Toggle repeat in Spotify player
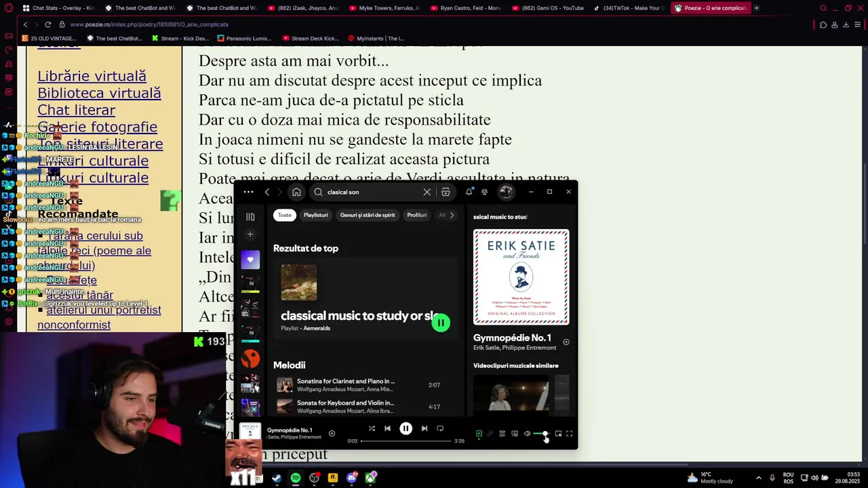The image size is (868, 488). [x=440, y=428]
